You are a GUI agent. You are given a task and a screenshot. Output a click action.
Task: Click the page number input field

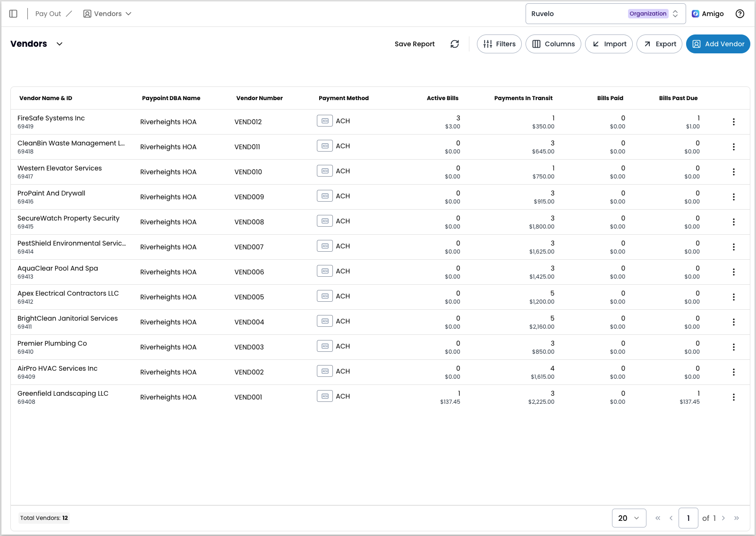point(688,518)
